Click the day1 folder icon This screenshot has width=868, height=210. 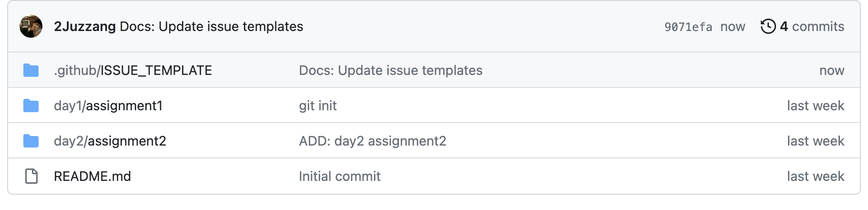31,105
